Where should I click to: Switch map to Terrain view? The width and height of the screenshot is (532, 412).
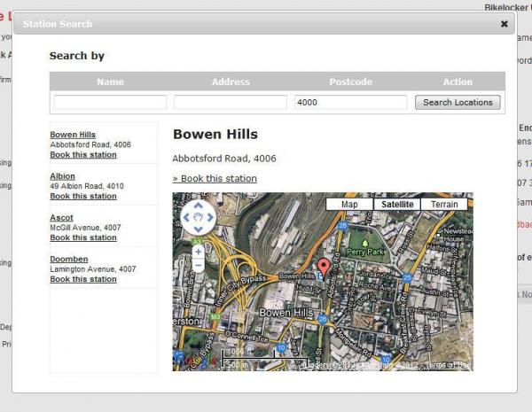click(x=444, y=205)
